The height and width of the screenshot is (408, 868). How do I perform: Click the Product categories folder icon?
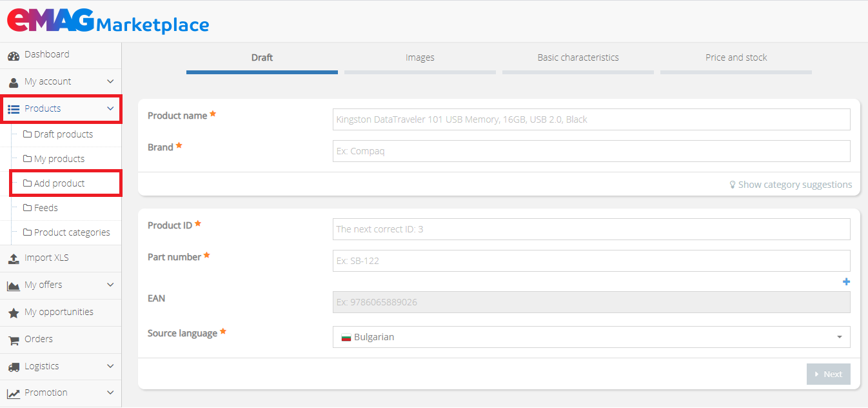[27, 232]
